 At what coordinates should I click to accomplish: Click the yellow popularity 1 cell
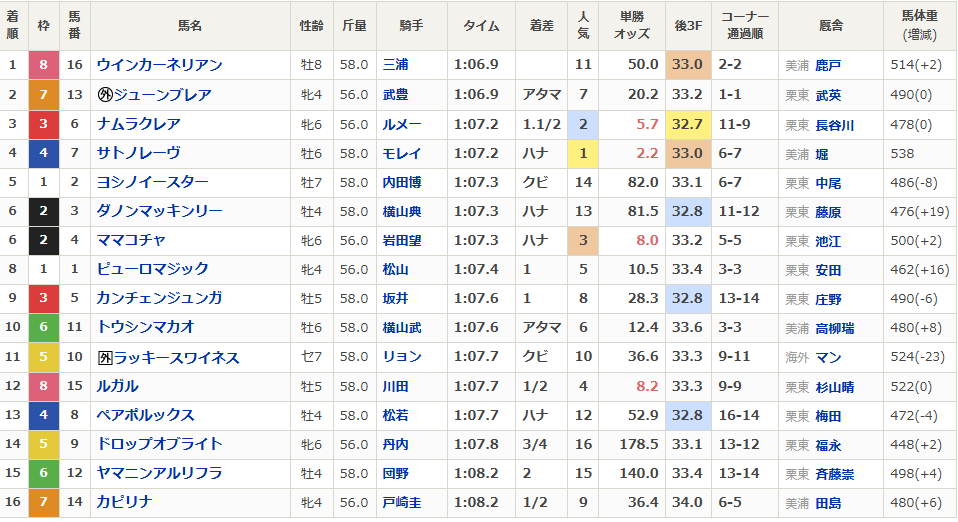click(583, 154)
